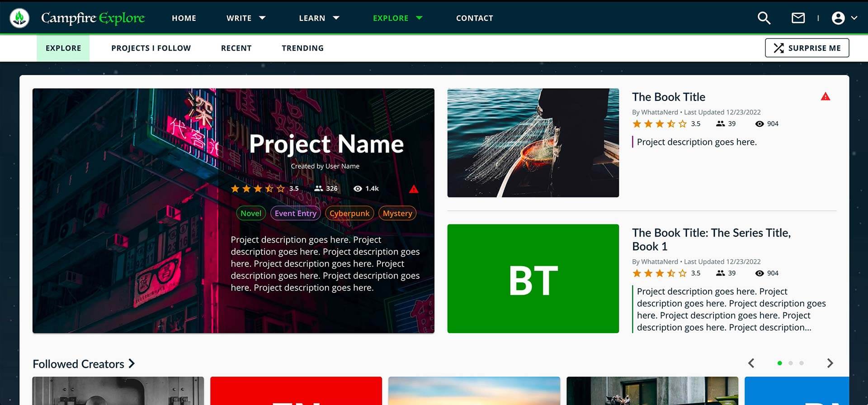Select the first green carousel dot
Viewport: 868px width, 405px height.
point(779,363)
